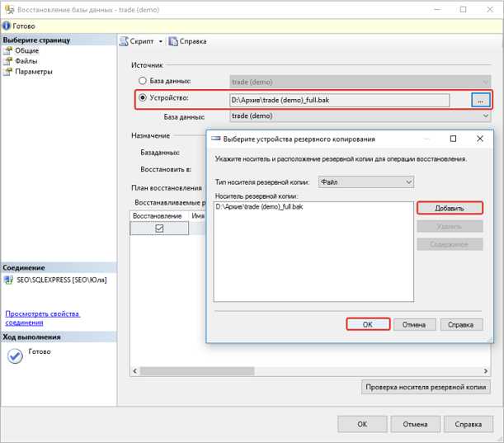Select the Файлы page icon
This screenshot has height=443, width=504.
8,61
